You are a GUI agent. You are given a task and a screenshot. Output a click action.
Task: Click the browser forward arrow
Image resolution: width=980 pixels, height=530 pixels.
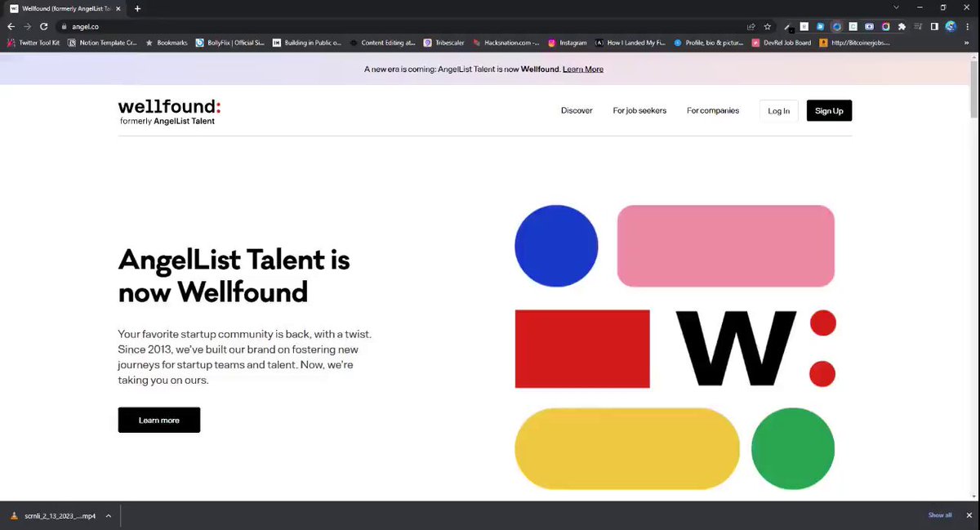pyautogui.click(x=27, y=26)
